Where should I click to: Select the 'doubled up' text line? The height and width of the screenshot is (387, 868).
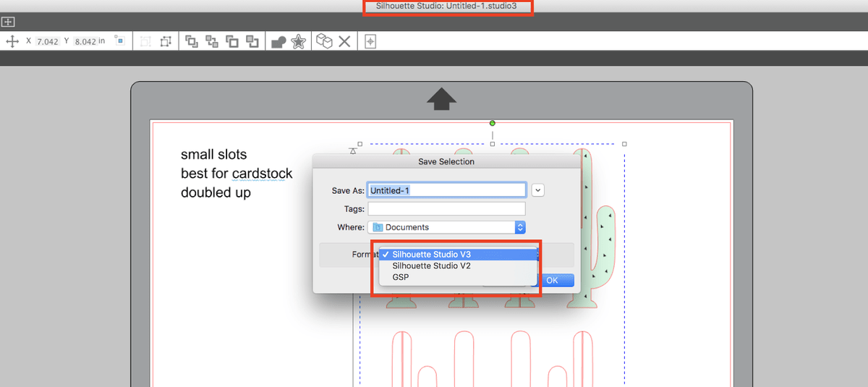(216, 193)
